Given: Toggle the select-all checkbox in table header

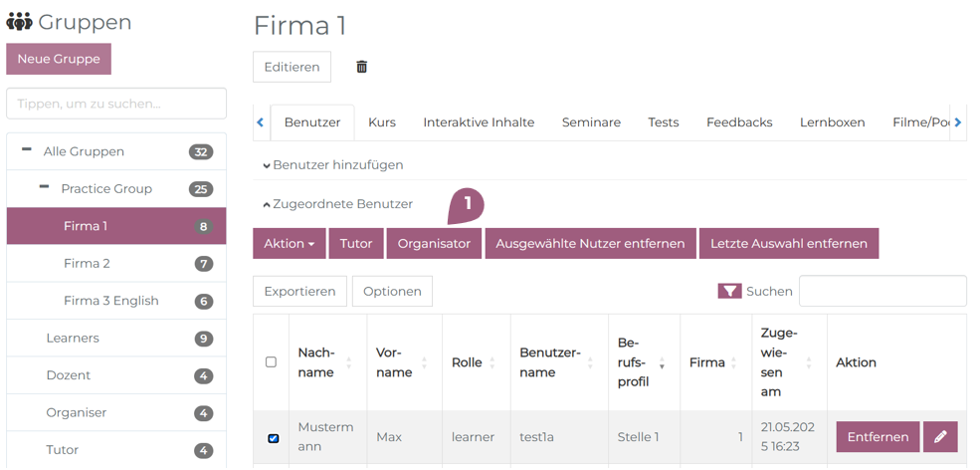Looking at the screenshot, I should [271, 362].
